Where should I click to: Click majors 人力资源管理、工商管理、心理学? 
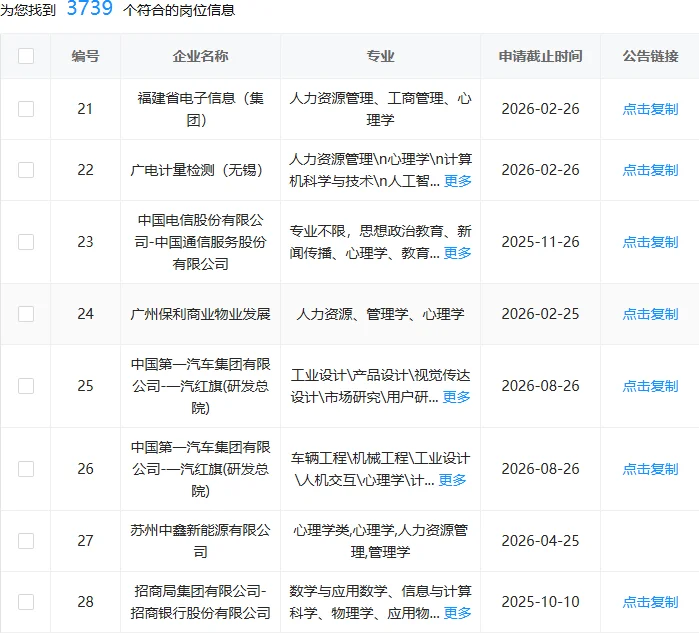[380, 109]
